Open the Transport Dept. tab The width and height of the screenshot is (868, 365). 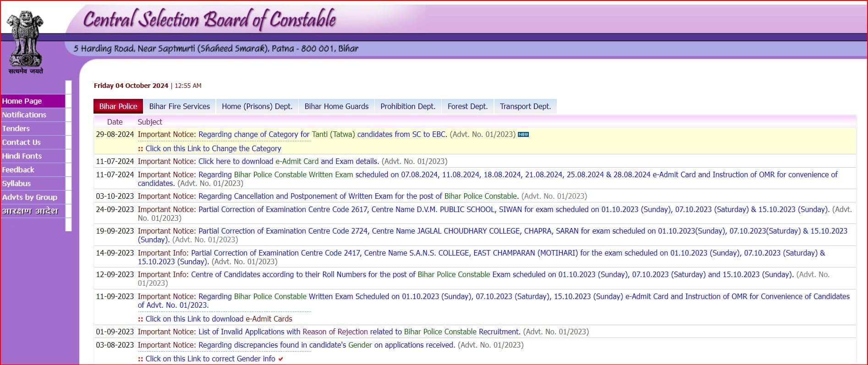tap(525, 106)
